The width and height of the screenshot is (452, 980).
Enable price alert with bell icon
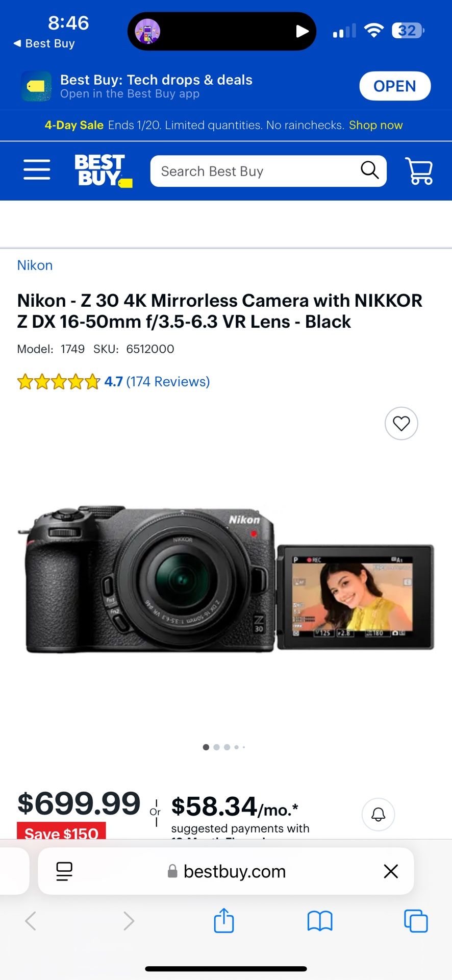tap(378, 814)
